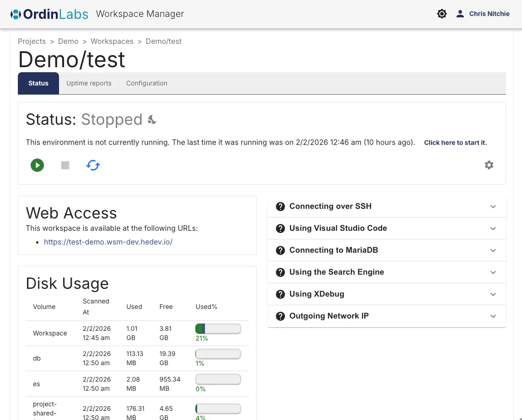The width and height of the screenshot is (522, 420).
Task: Click the green start environment play icon
Action: pyautogui.click(x=37, y=165)
